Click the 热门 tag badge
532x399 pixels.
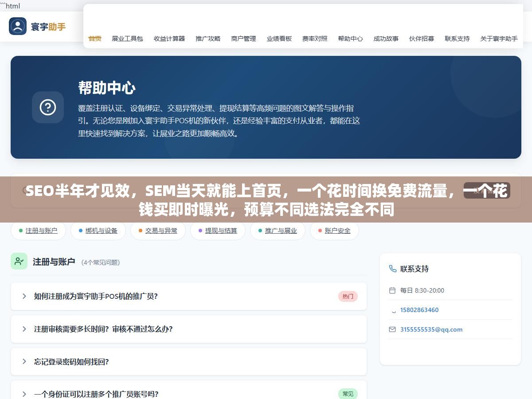348,297
